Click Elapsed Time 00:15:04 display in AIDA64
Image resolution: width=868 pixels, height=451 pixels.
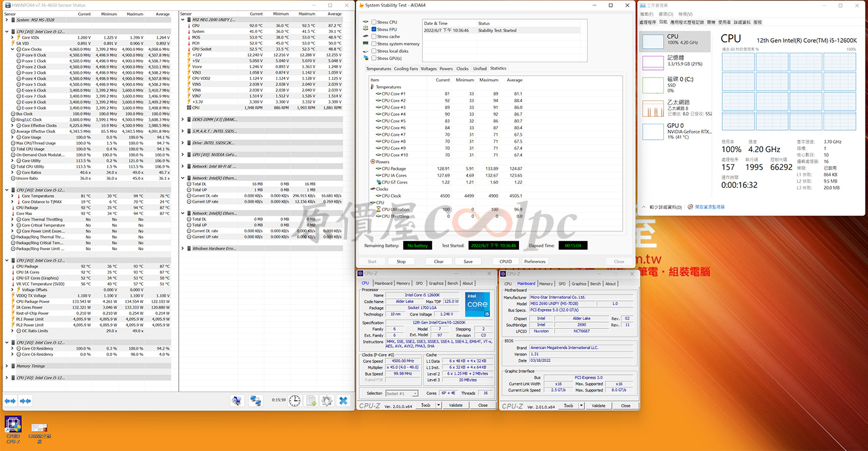pos(573,246)
